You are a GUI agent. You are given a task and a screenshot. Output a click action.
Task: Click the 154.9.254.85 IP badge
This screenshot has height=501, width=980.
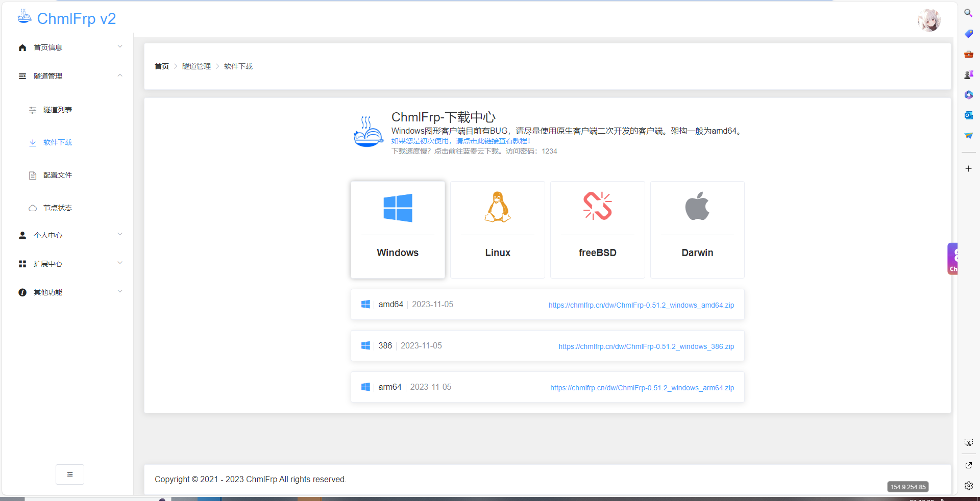tap(908, 487)
